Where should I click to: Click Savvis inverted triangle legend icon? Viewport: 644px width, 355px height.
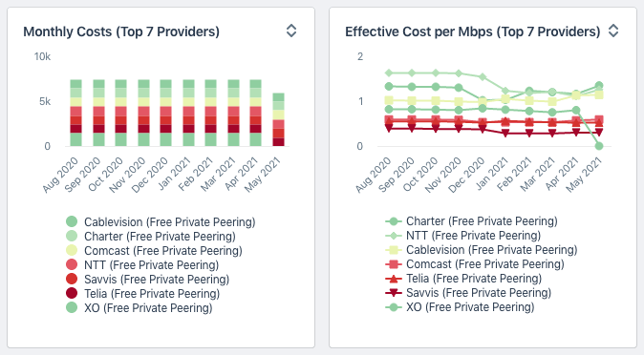coord(394,293)
